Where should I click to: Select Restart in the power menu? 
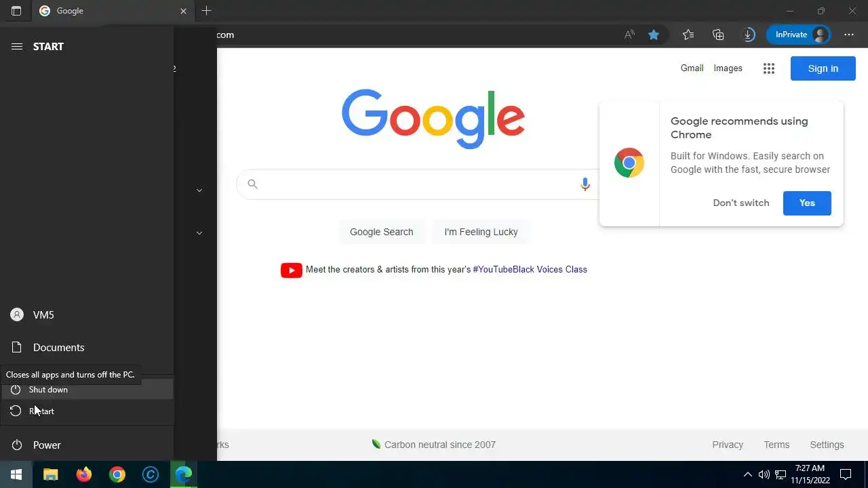[x=87, y=411]
